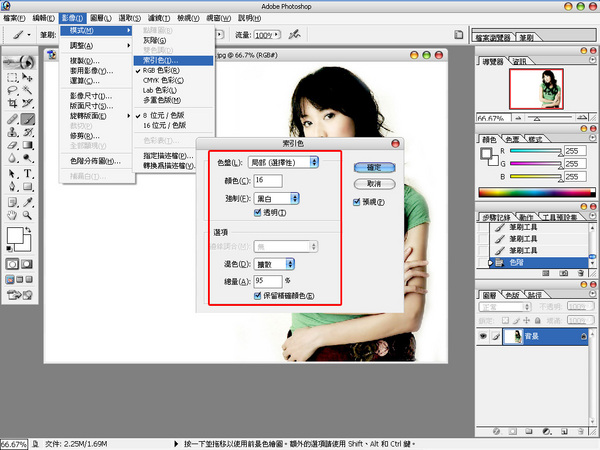This screenshot has height=450, width=600.
Task: Open the 流量 flow percentage dropdown
Action: click(x=277, y=35)
